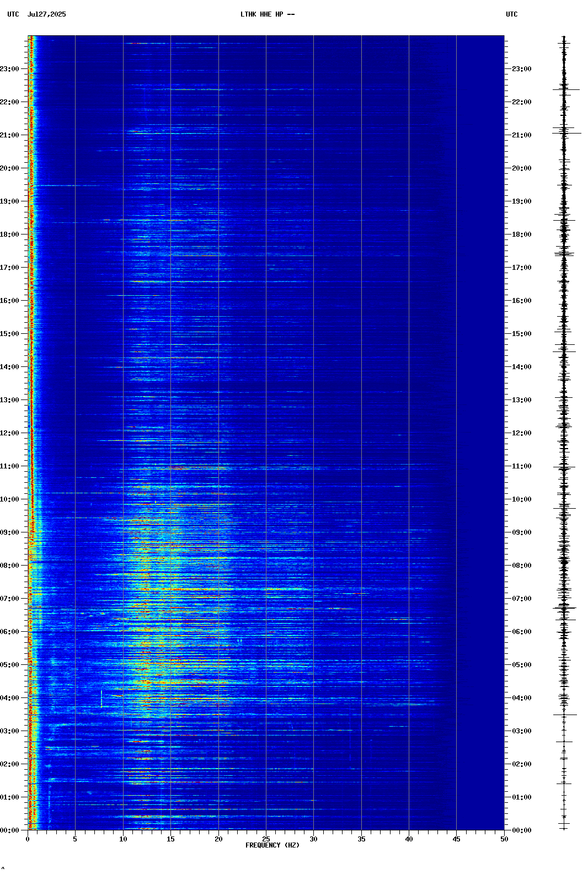
Task: Click the right-axis 22:00 time label
Action: 522,102
